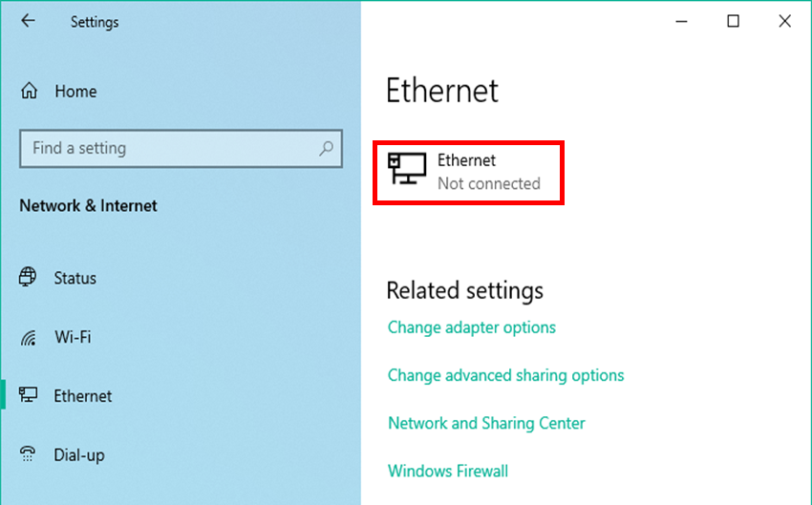Select the Dial-up label in sidebar

coord(78,455)
